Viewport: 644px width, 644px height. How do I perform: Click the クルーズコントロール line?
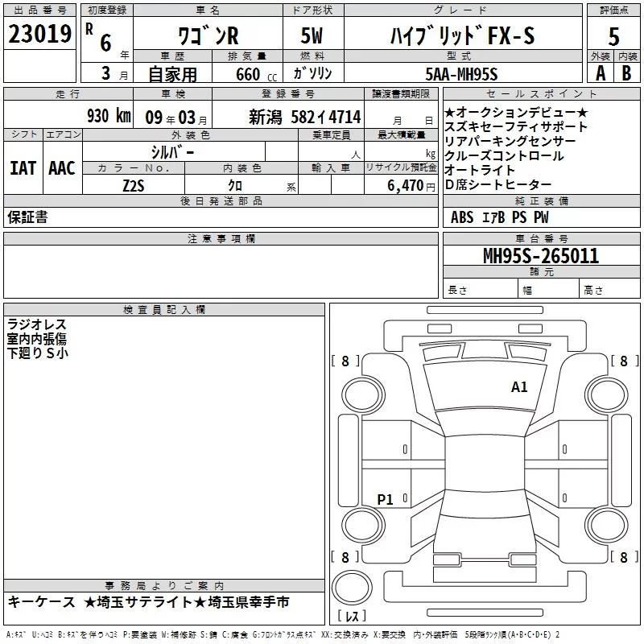[x=504, y=155]
